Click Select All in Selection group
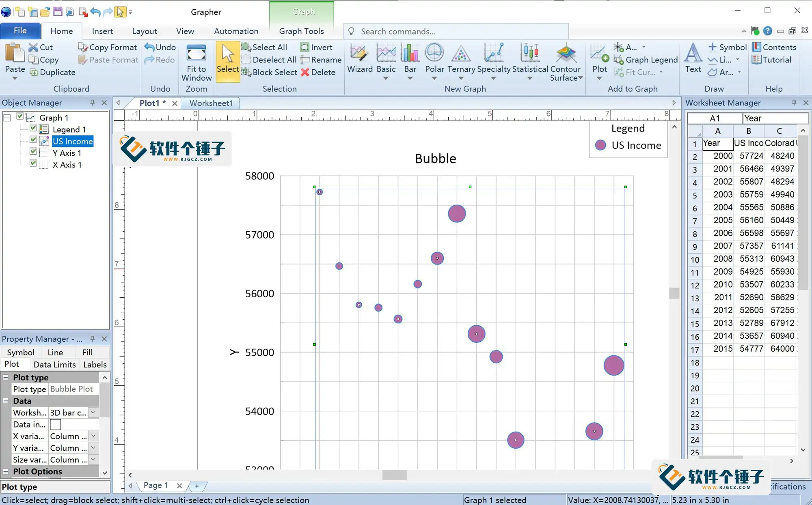The height and width of the screenshot is (505, 812). click(265, 47)
